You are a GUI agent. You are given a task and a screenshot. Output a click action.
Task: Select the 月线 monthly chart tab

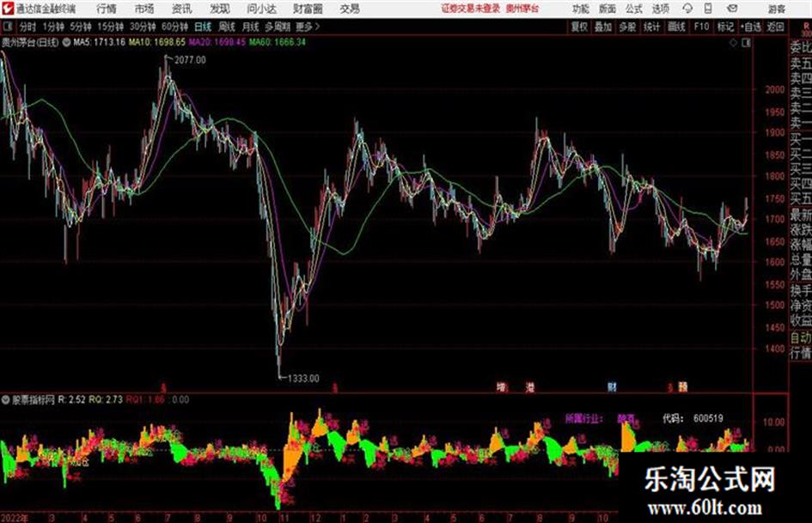pyautogui.click(x=251, y=27)
